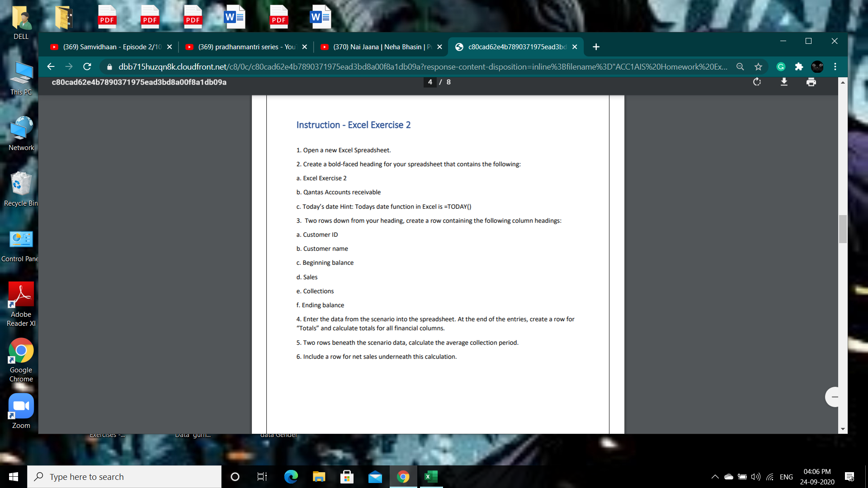
Task: Show hidden icons via system tray chevron
Action: pyautogui.click(x=715, y=476)
